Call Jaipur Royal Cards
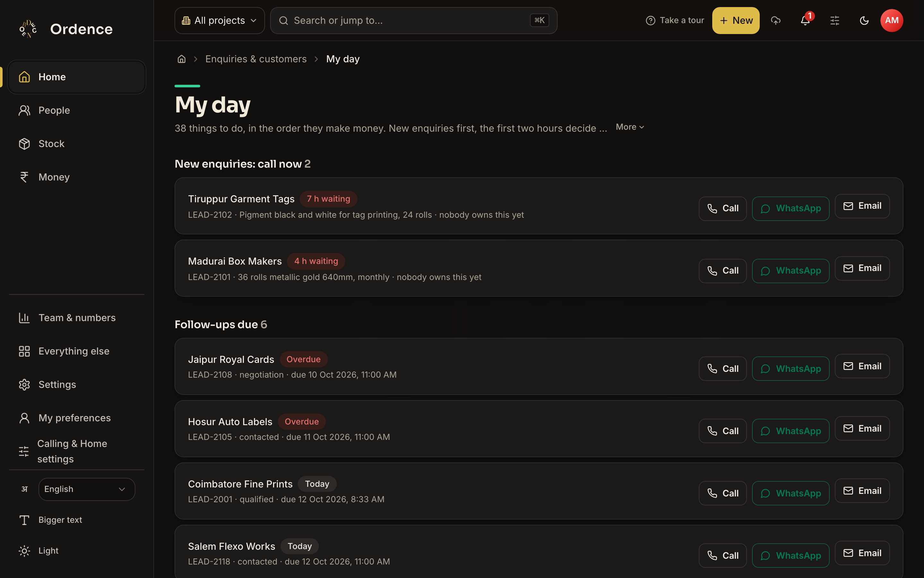Viewport: 924px width, 578px height. [x=723, y=369]
